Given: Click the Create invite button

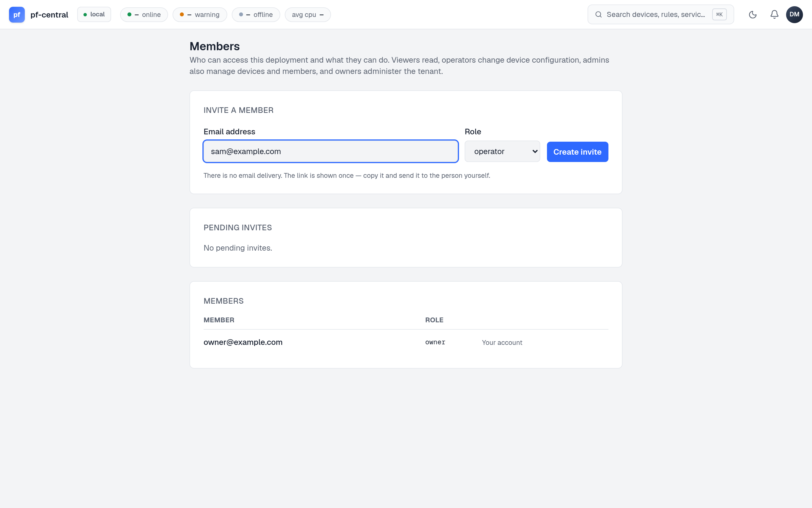Looking at the screenshot, I should (x=577, y=152).
